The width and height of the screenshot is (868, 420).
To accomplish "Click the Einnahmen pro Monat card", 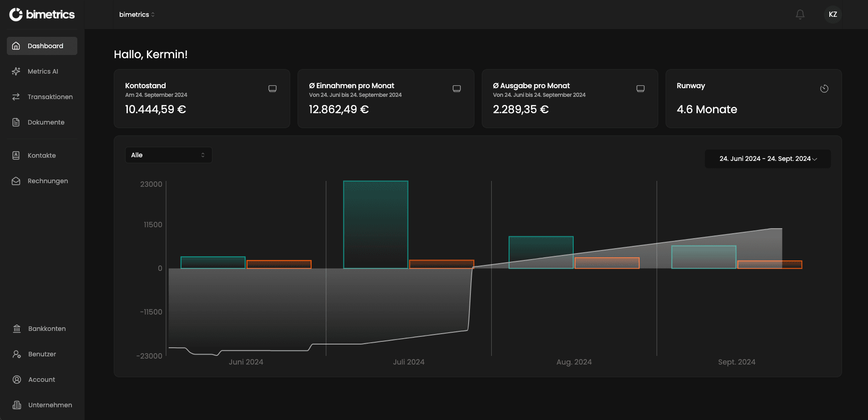I will coord(386,99).
